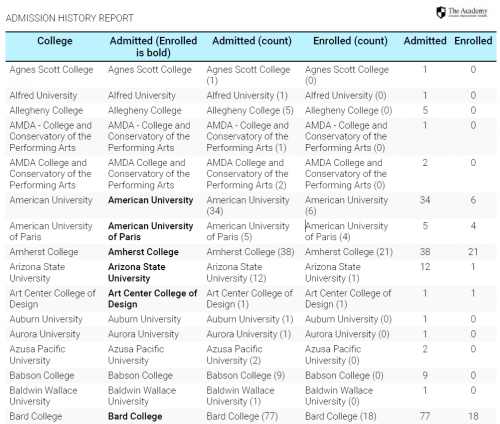The width and height of the screenshot is (500, 424).
Task: Select admitted number 38 in Amherst College row
Action: (x=425, y=252)
